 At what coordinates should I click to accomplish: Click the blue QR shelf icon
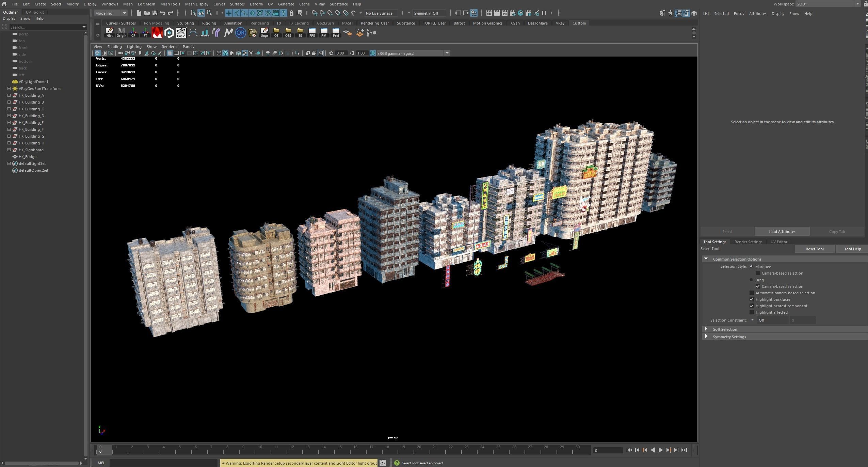point(240,33)
